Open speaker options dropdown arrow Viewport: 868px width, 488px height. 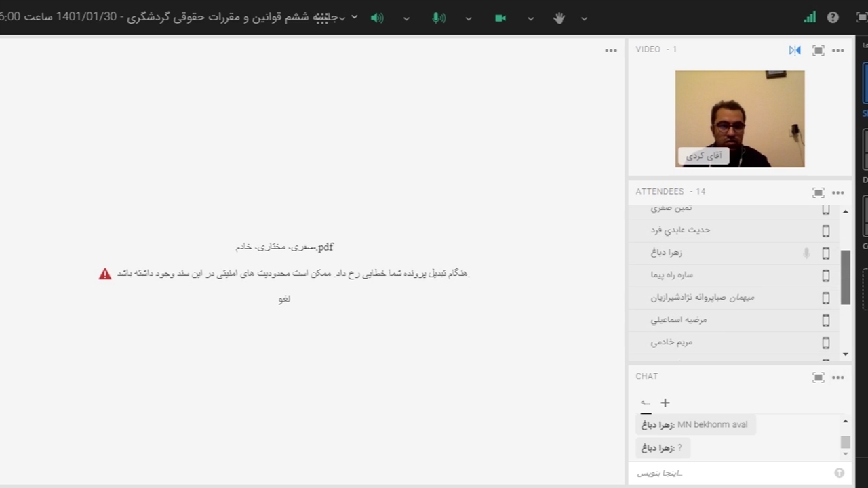pos(406,18)
